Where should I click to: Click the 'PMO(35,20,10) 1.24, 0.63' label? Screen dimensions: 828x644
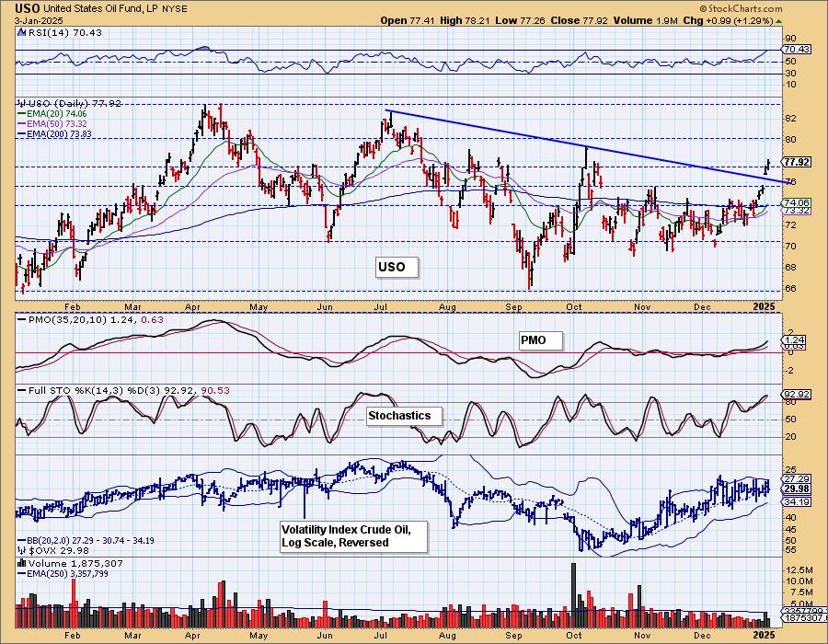pyautogui.click(x=95, y=320)
